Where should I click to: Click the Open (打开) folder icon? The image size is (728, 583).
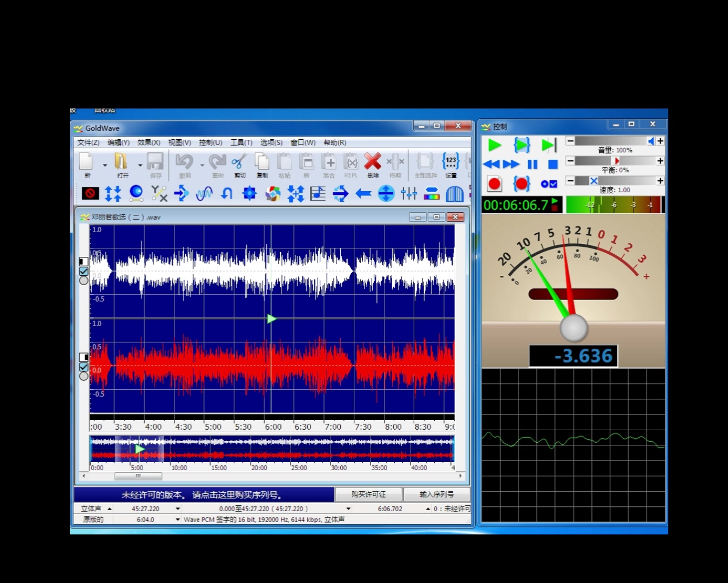121,161
